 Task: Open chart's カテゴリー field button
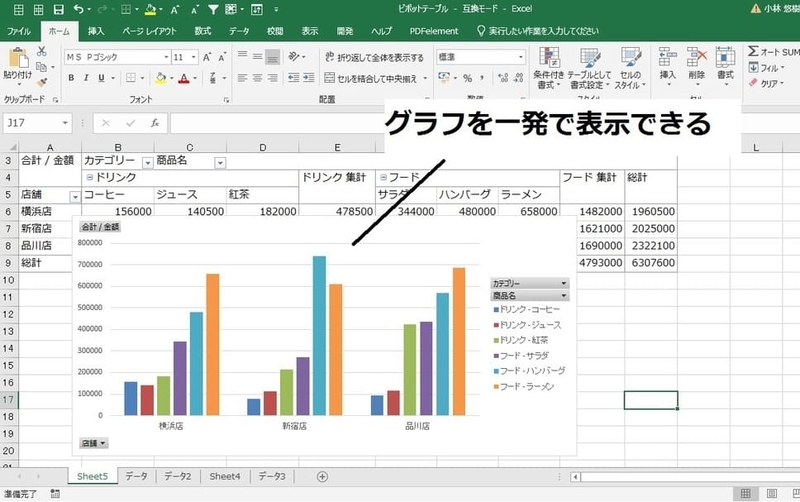click(530, 283)
